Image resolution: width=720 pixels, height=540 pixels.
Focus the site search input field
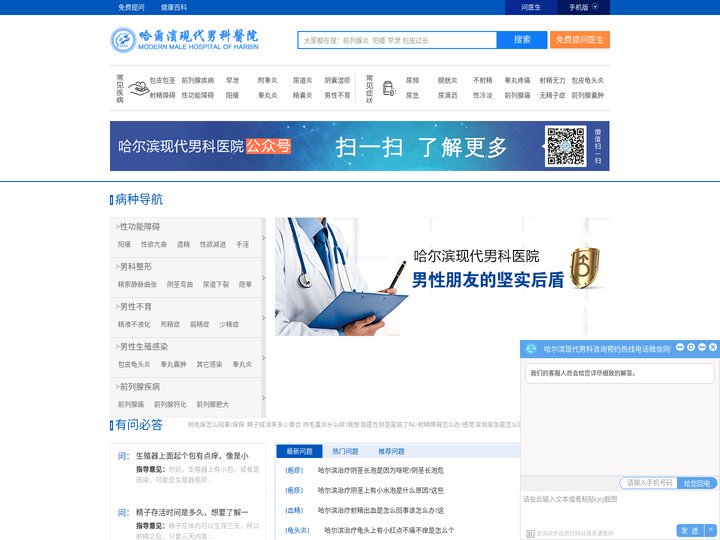point(397,40)
